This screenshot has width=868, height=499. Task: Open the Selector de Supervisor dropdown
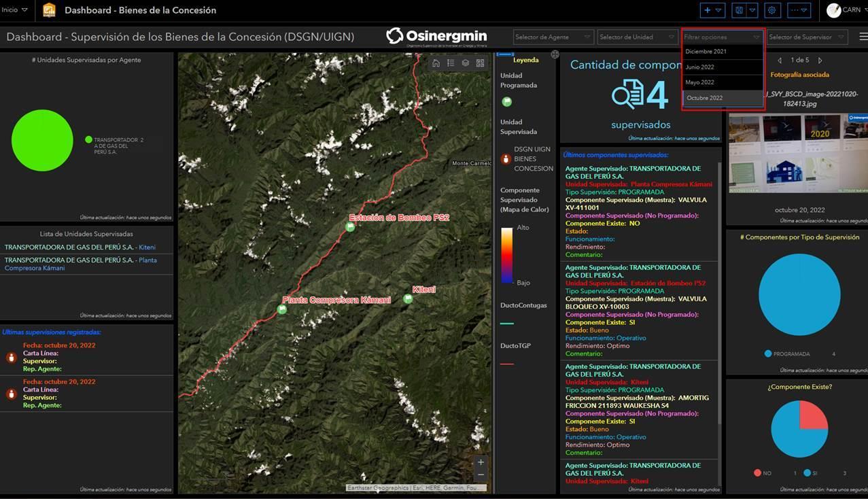[x=806, y=37]
